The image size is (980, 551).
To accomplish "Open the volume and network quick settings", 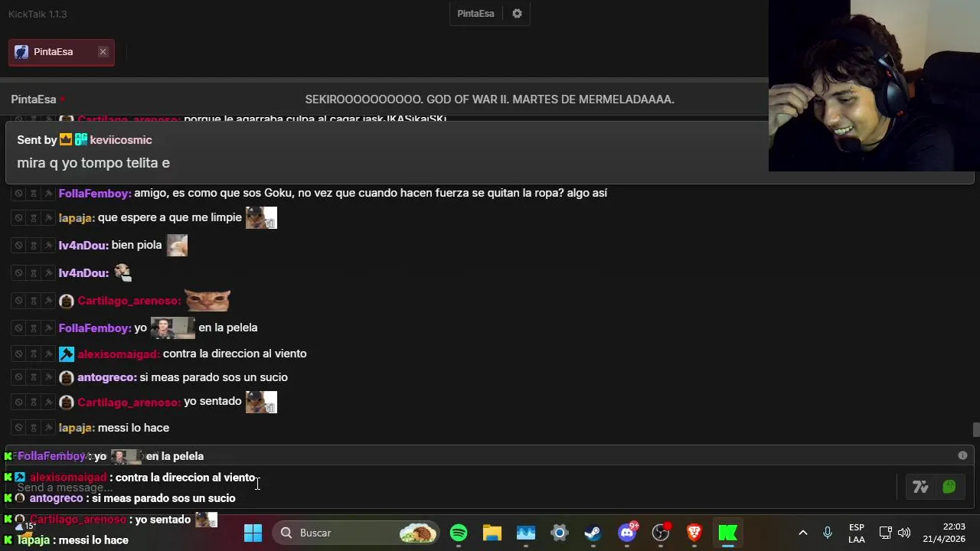I will click(894, 533).
